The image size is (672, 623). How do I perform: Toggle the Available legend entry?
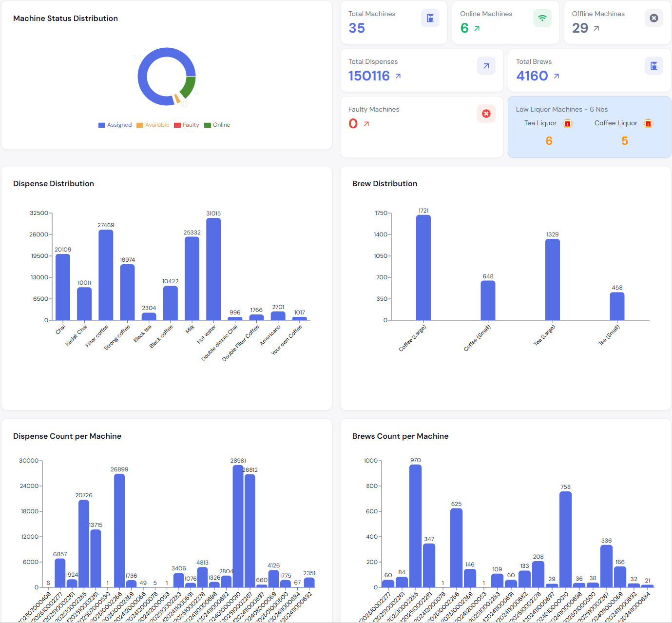point(153,125)
